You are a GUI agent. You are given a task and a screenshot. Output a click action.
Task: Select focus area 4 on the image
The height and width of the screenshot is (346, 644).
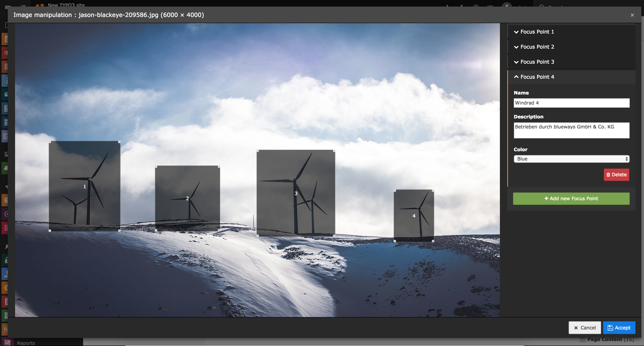click(x=414, y=216)
